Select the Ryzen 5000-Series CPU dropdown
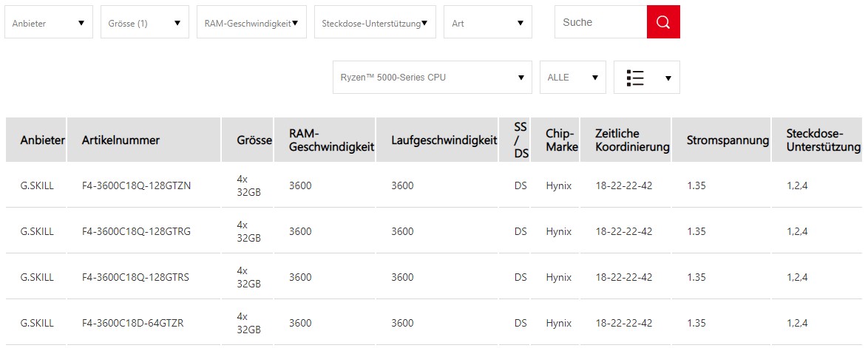The height and width of the screenshot is (348, 868). (432, 78)
